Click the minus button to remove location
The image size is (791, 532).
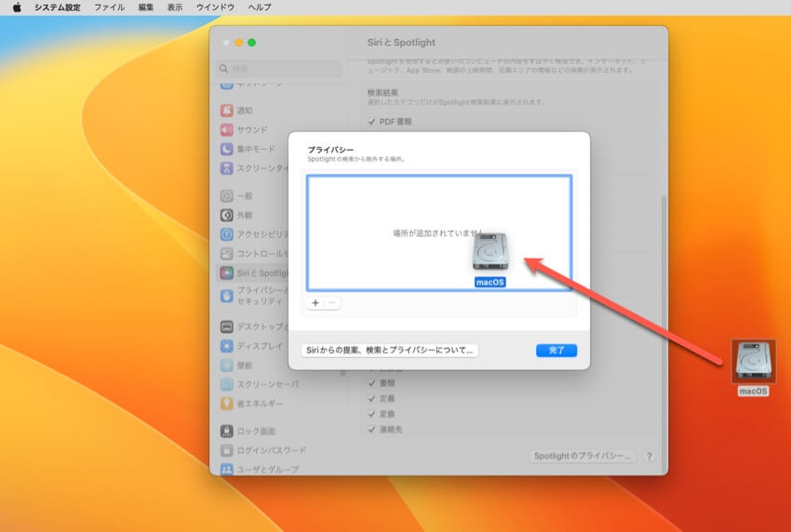click(332, 303)
